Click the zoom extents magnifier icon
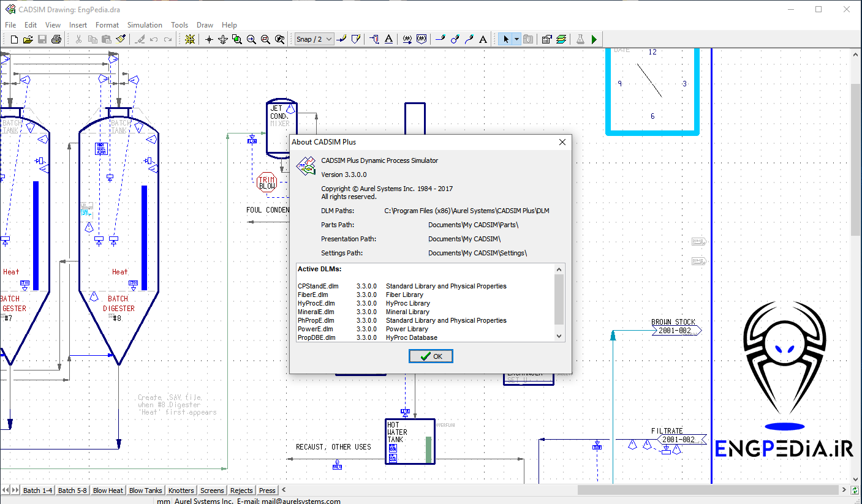Screen dimensions: 862x504 coord(279,39)
